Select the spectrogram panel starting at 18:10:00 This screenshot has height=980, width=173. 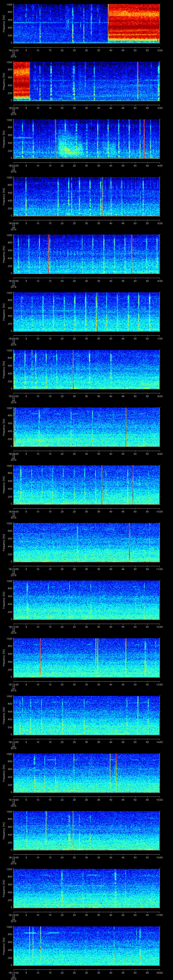click(87, 543)
